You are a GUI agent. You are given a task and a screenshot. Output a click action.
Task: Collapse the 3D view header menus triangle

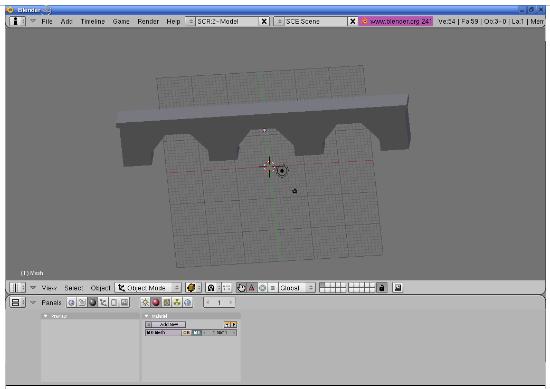pos(33,287)
